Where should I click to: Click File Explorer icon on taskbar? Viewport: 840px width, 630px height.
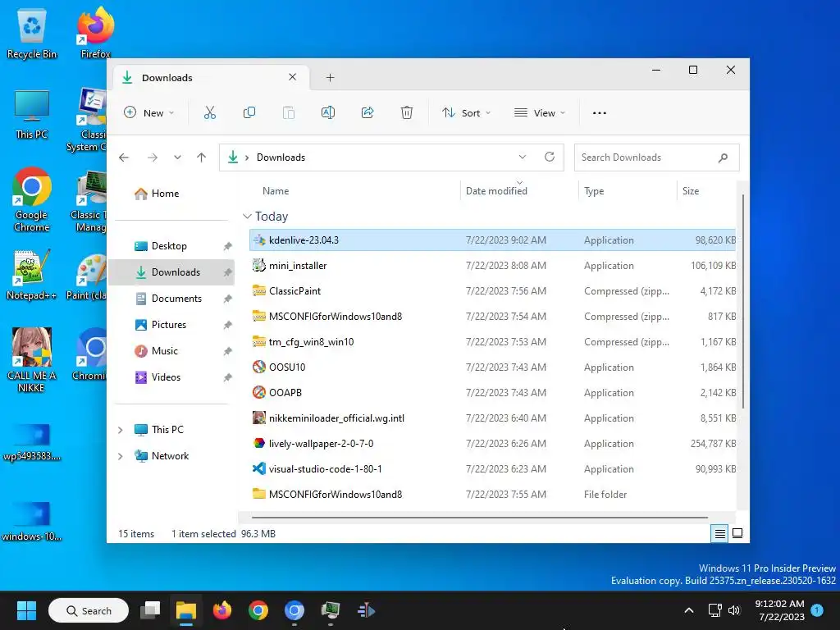pyautogui.click(x=186, y=610)
